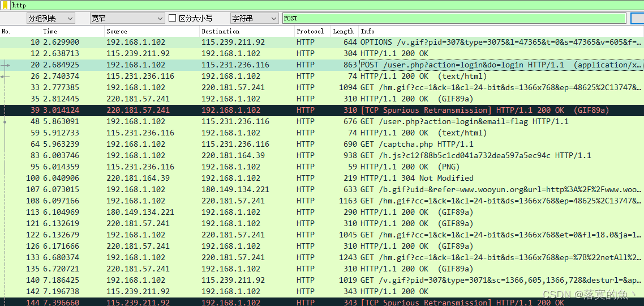This screenshot has height=306, width=644.
Task: Select packet 121 at time 6.132619
Action: [322, 223]
